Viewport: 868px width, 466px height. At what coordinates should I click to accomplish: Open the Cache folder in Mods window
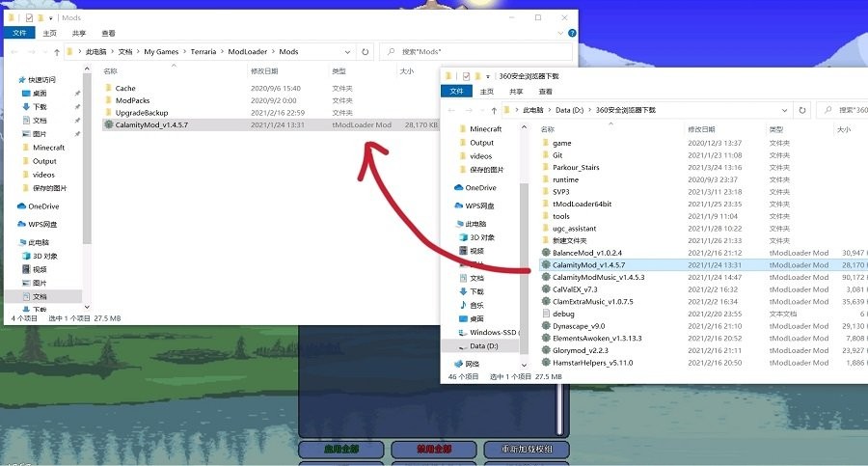click(125, 88)
